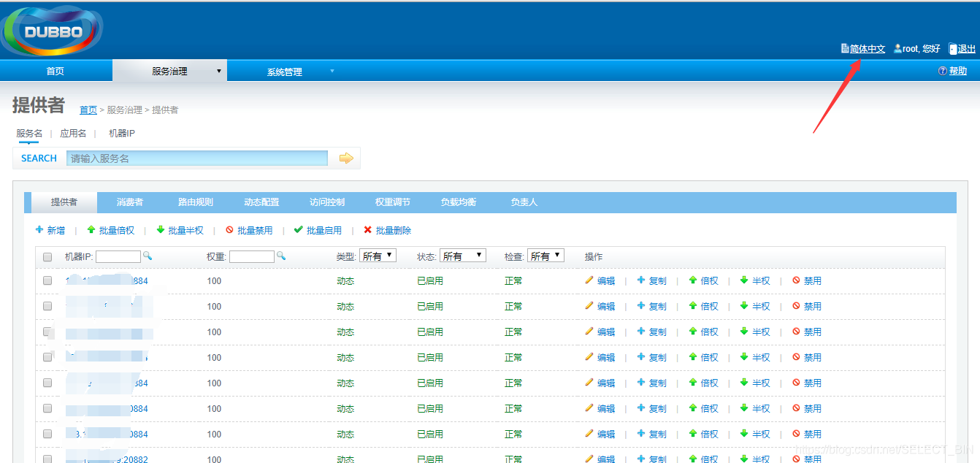This screenshot has height=463, width=980.
Task: Click the document icon beside 简体中文
Action: 845,48
